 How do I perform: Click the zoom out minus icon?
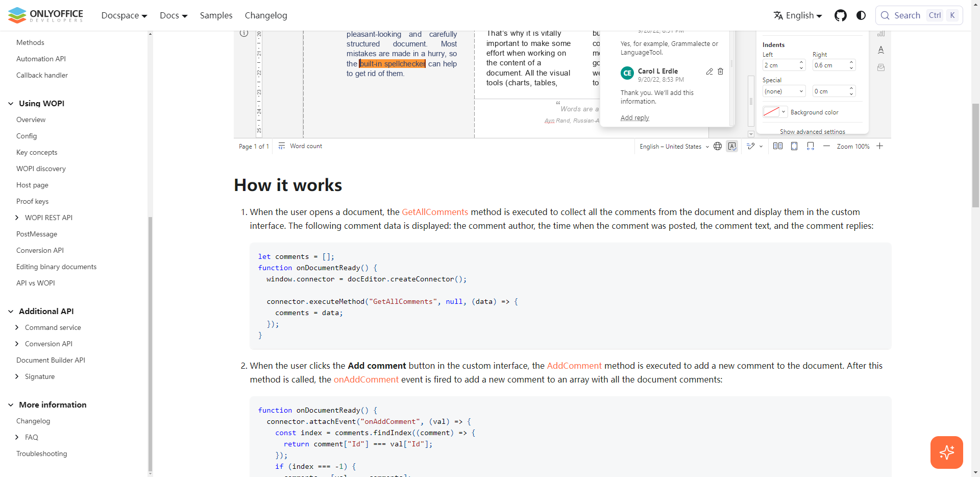[826, 146]
